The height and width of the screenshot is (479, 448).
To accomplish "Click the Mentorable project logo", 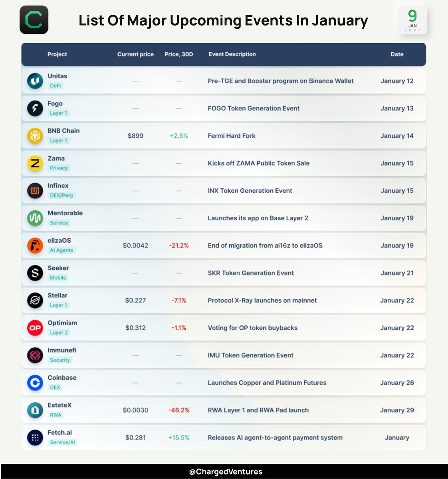I will coord(35,218).
